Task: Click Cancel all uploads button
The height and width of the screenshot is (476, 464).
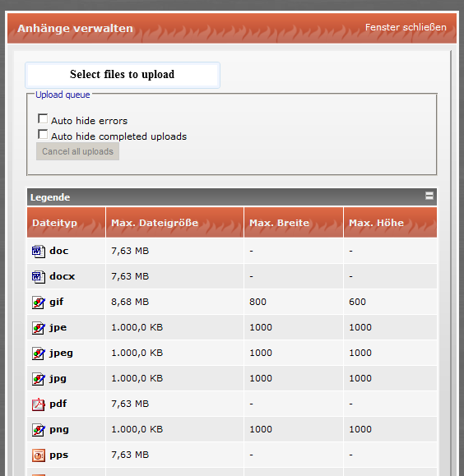Action: pos(78,151)
